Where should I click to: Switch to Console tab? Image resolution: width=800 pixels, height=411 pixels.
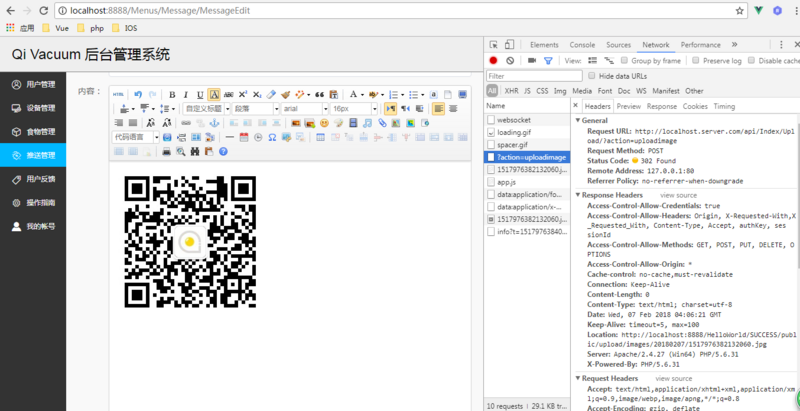[582, 45]
